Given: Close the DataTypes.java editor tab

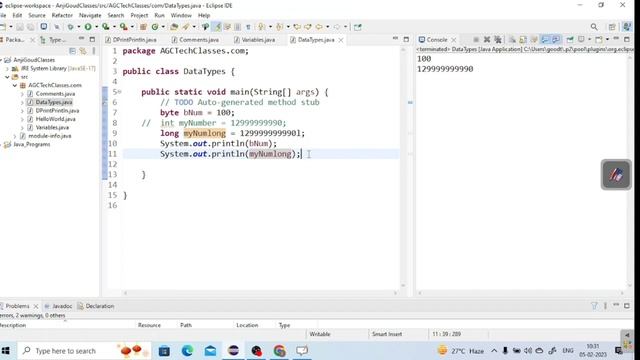Looking at the screenshot, I should [341, 40].
